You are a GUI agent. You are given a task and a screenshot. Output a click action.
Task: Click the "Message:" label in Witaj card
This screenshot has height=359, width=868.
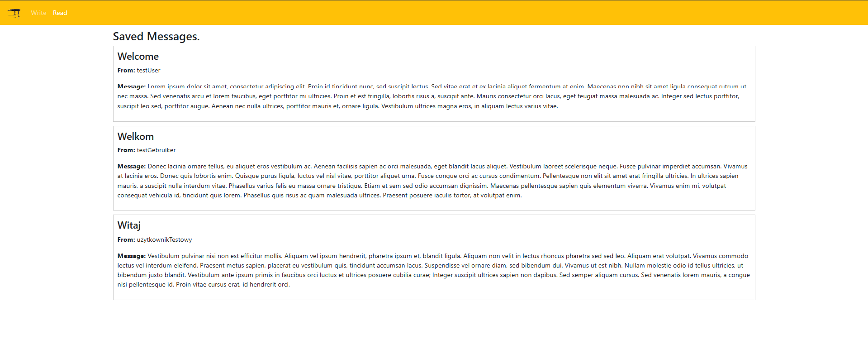click(x=131, y=256)
